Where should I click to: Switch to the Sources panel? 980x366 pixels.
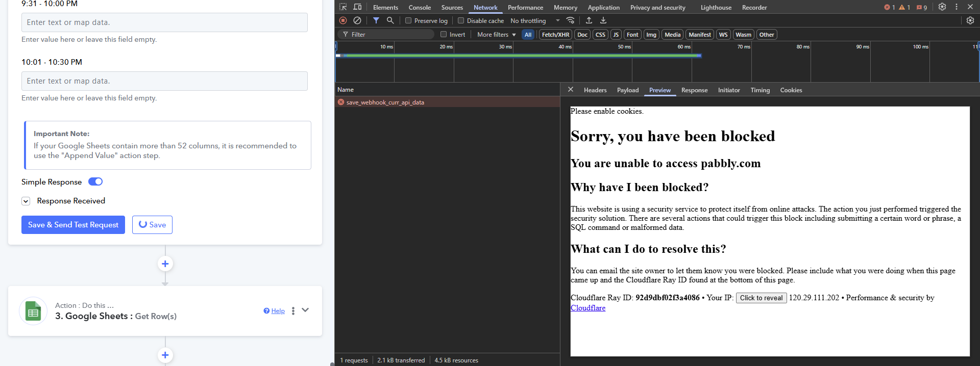coord(452,7)
